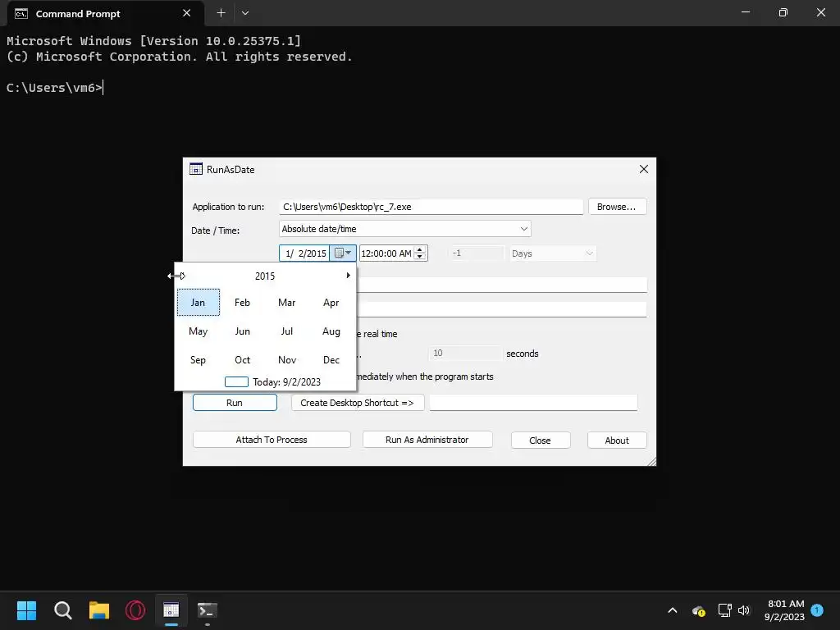Click RunAsDate taskbar icon
Viewport: 840px width, 630px height.
tap(171, 610)
